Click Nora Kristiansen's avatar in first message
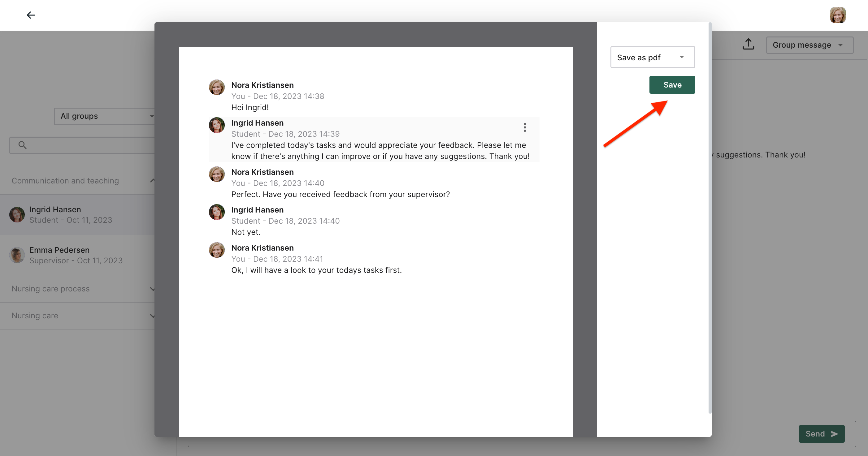 pyautogui.click(x=217, y=87)
